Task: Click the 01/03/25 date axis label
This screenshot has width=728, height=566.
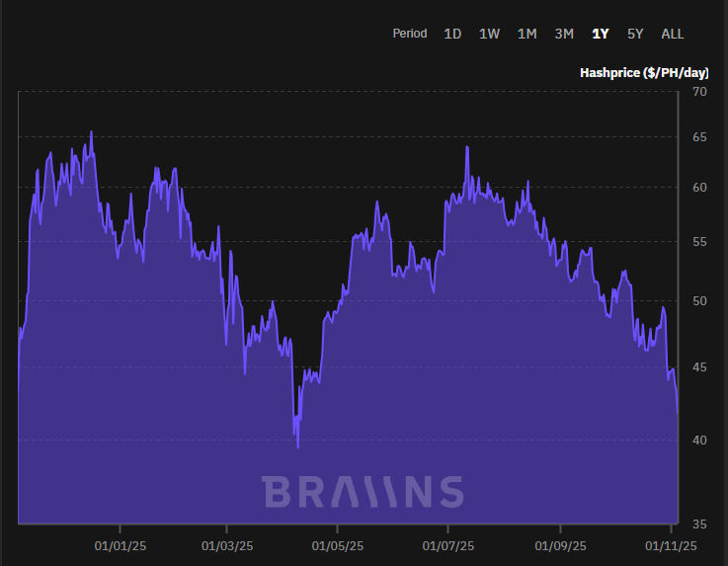Action: coord(227,544)
